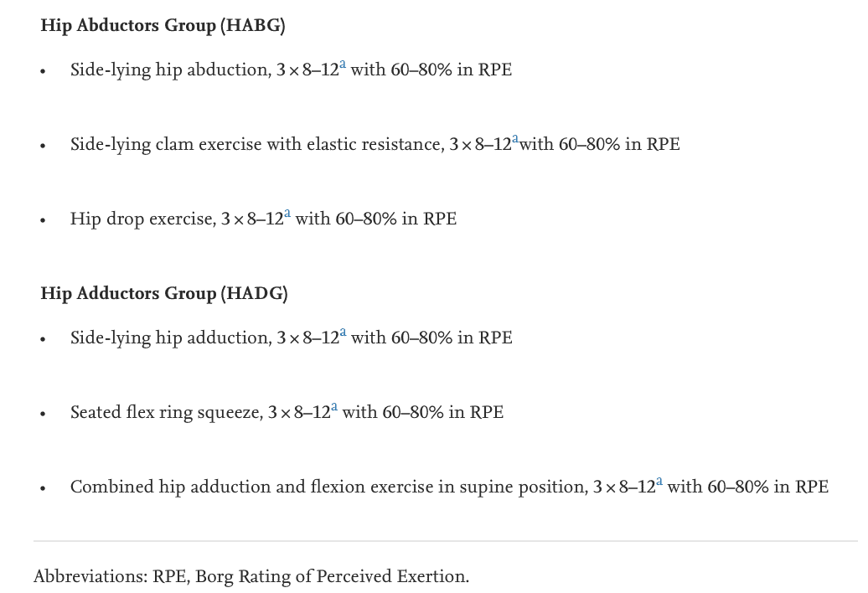Open footnote a after Hip drop exercise
Screen dimensions: 868x593
[x=287, y=214]
